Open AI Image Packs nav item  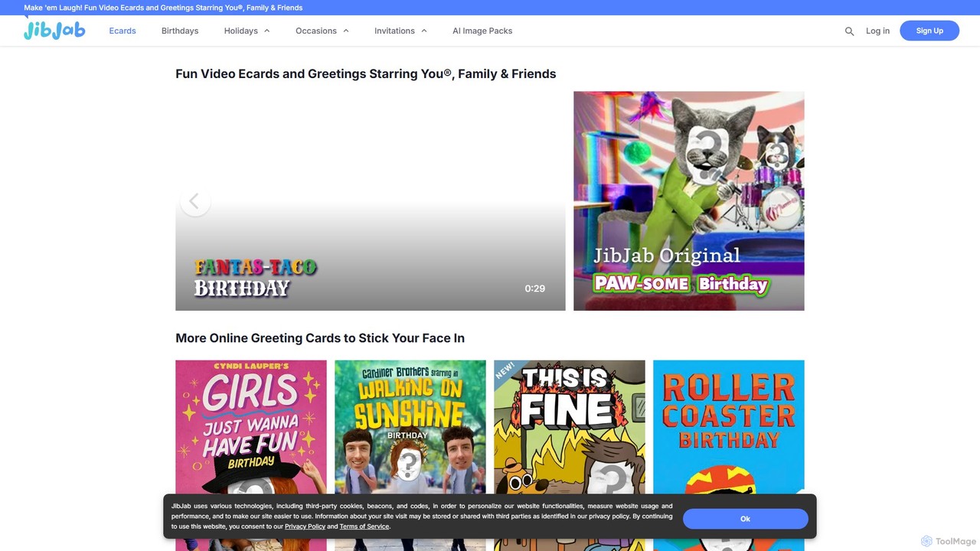coord(482,31)
